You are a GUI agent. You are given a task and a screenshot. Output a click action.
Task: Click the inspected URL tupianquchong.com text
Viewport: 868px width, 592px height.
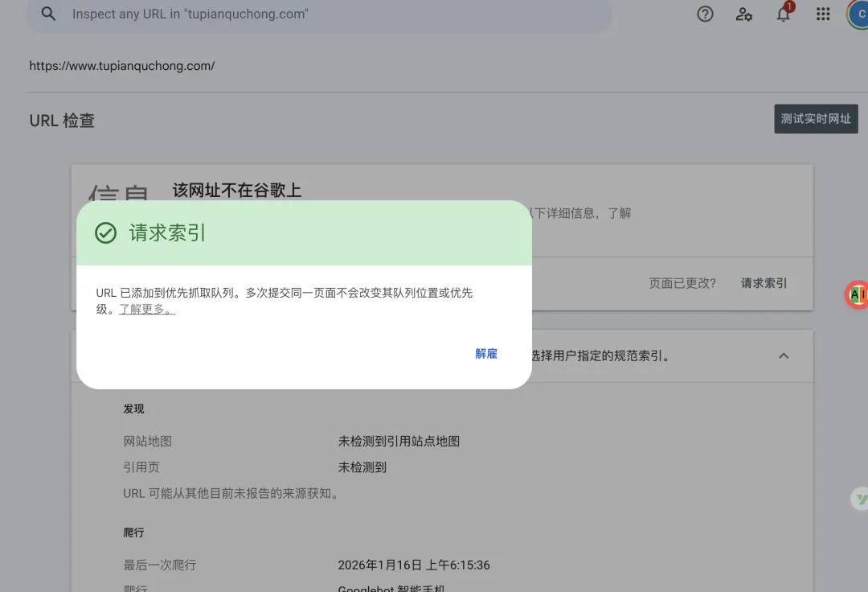[122, 66]
